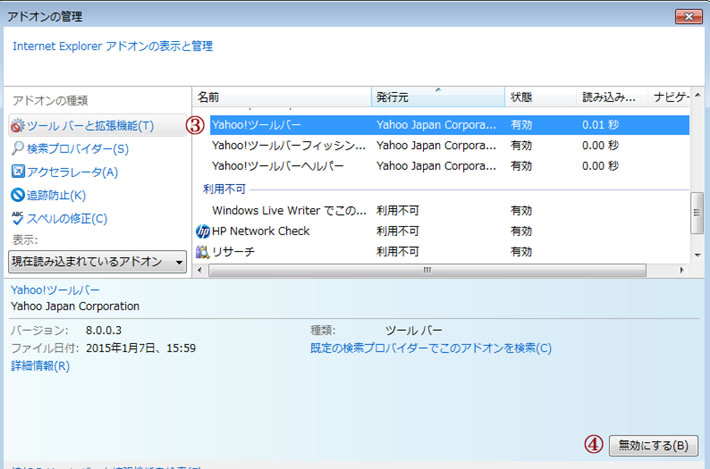Click the toolbars and extensions gear icon
Image resolution: width=710 pixels, height=469 pixels.
[x=17, y=126]
